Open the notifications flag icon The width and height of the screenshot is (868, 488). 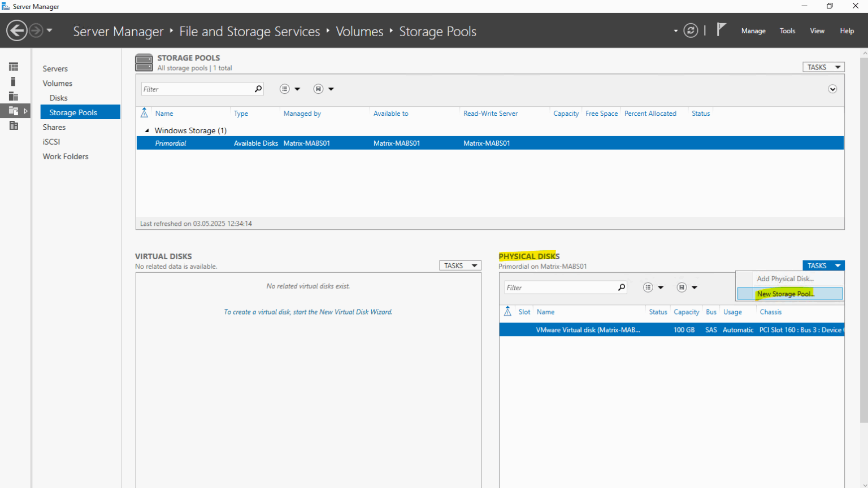click(721, 29)
